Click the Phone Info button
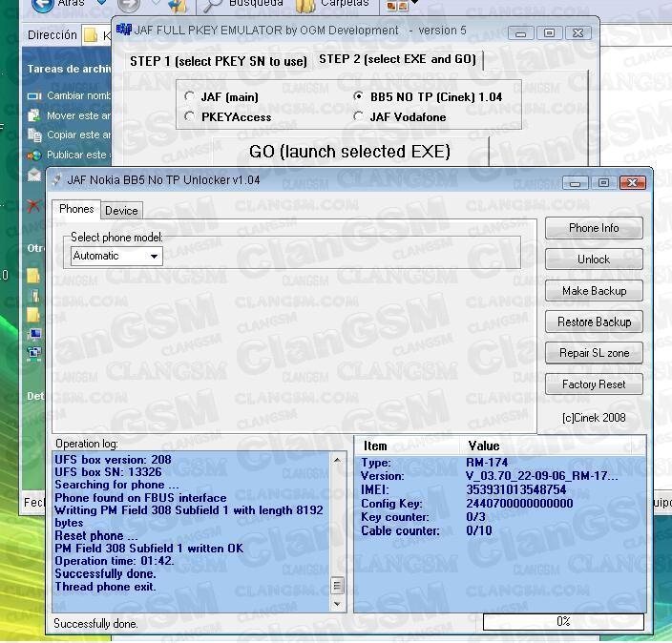 [x=594, y=228]
